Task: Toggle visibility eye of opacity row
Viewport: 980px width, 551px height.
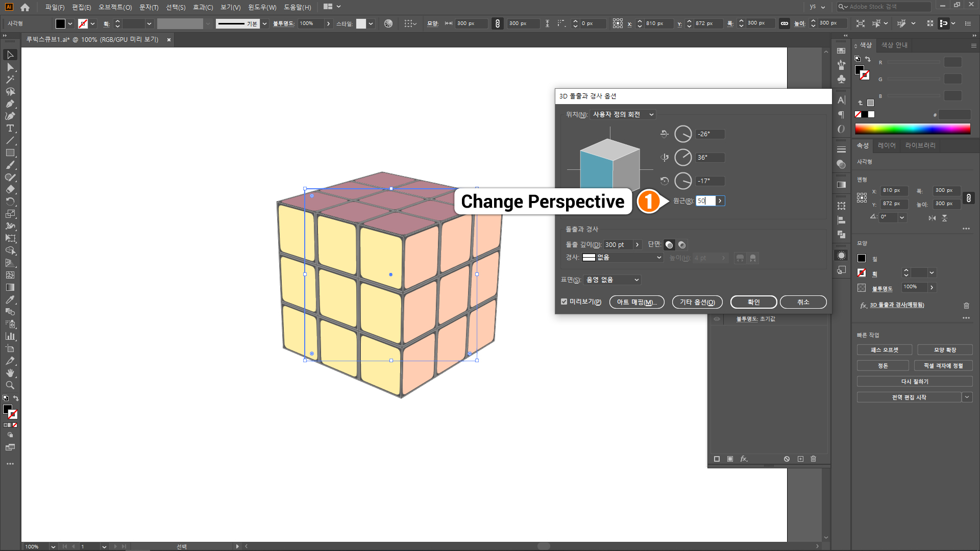Action: 717,319
